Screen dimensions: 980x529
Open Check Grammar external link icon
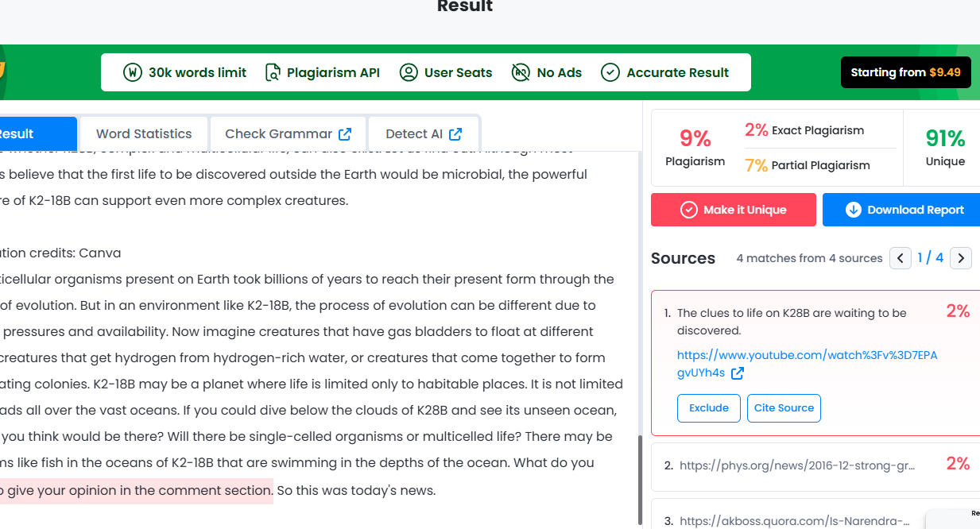345,133
